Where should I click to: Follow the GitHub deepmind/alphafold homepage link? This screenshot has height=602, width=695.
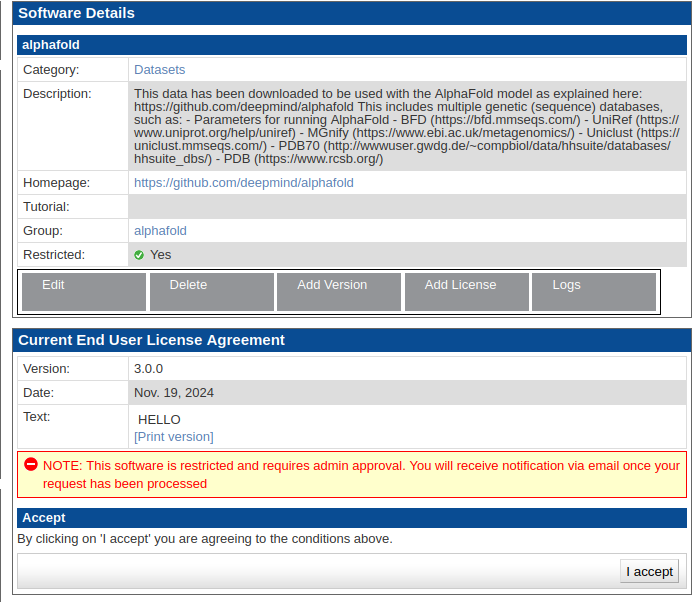pos(243,183)
